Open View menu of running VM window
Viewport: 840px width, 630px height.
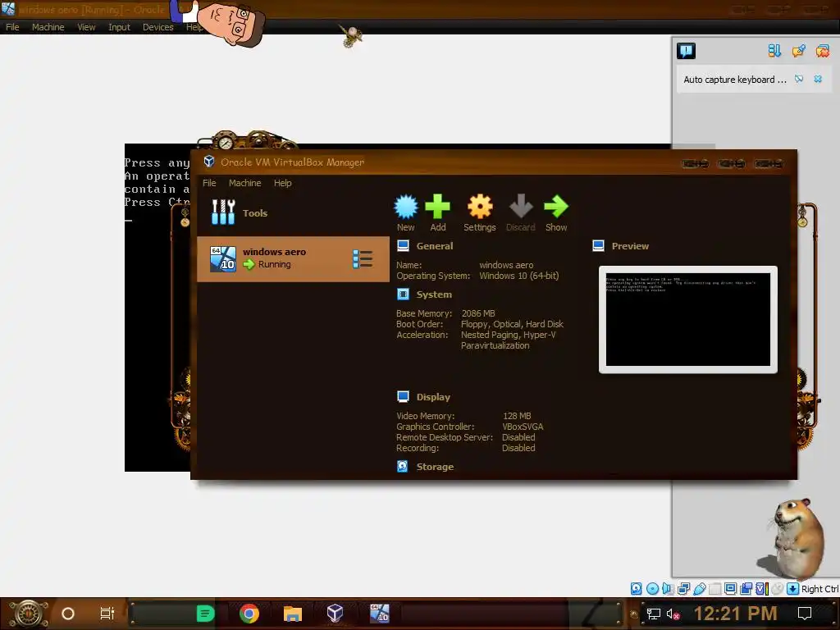86,27
